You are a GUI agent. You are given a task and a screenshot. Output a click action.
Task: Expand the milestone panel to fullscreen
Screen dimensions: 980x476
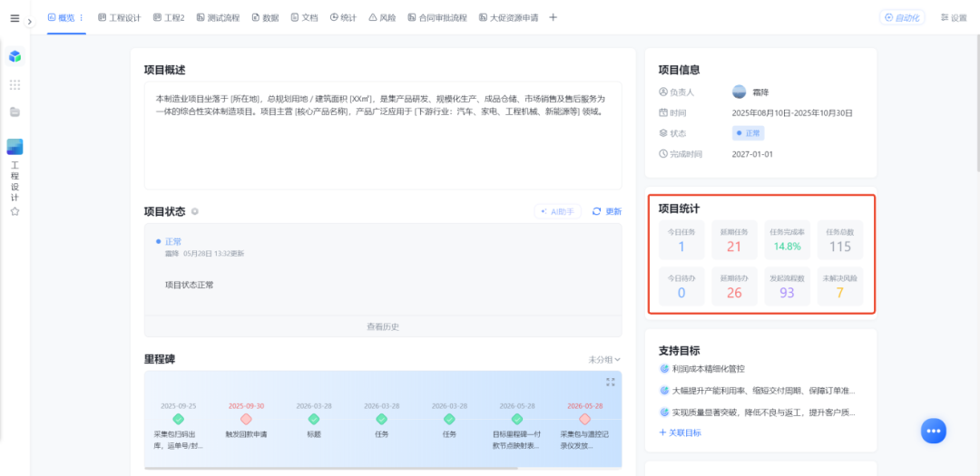[611, 382]
